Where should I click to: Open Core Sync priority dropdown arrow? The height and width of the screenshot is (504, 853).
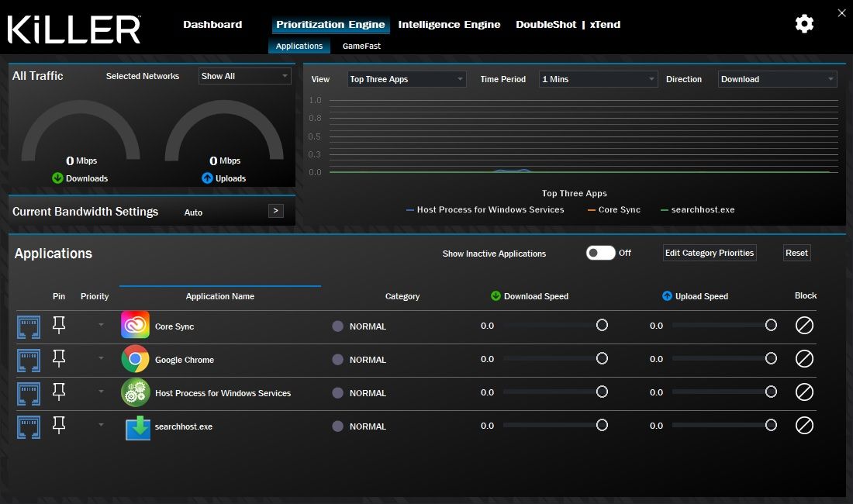[101, 325]
